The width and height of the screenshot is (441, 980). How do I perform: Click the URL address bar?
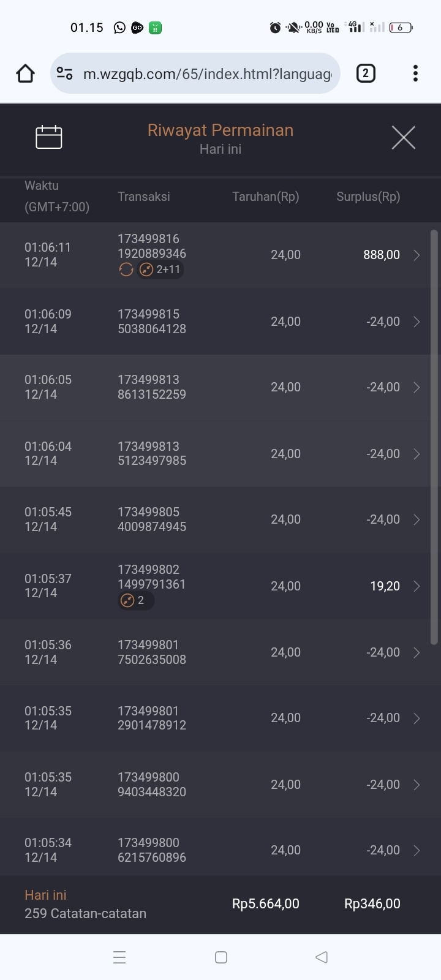tap(207, 73)
